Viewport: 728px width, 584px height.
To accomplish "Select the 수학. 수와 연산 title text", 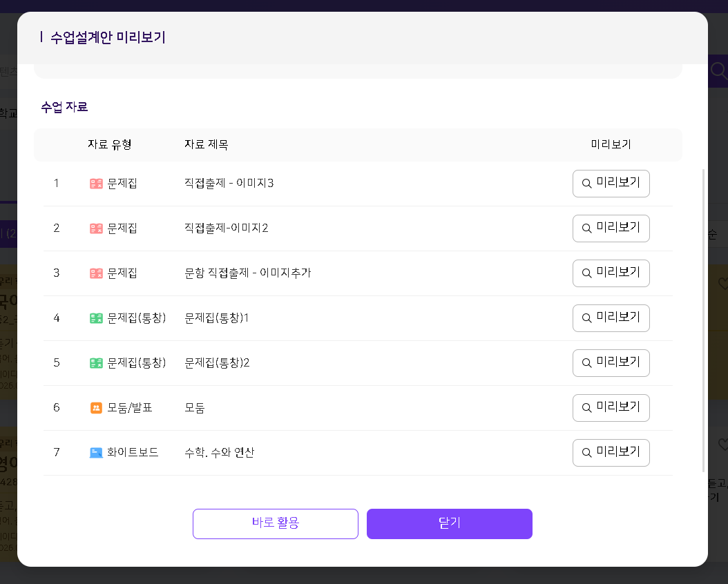I will tap(219, 453).
